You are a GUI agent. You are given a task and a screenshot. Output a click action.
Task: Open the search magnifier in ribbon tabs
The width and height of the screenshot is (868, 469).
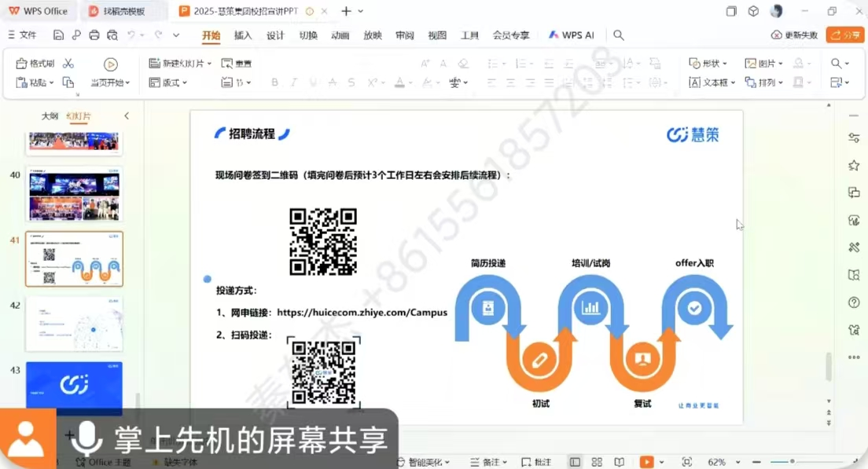619,35
